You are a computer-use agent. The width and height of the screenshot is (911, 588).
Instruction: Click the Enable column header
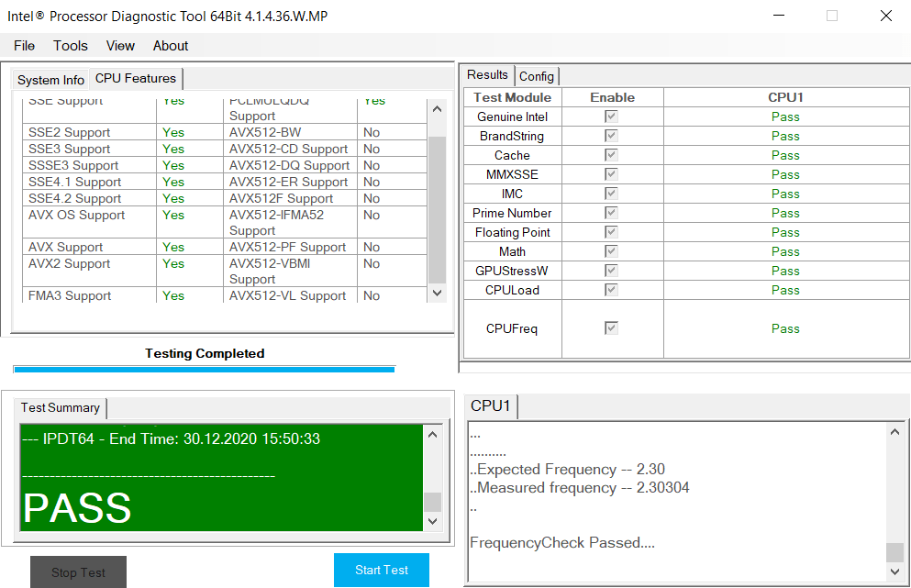[612, 97]
